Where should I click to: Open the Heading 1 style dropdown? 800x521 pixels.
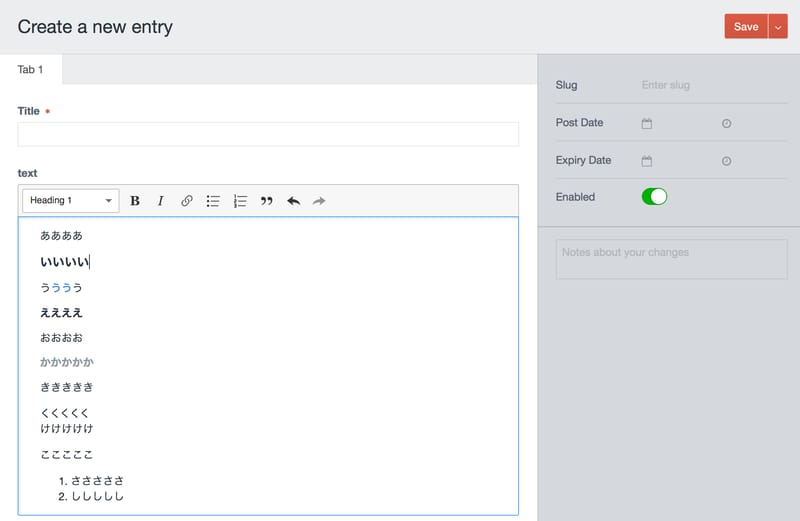point(71,201)
